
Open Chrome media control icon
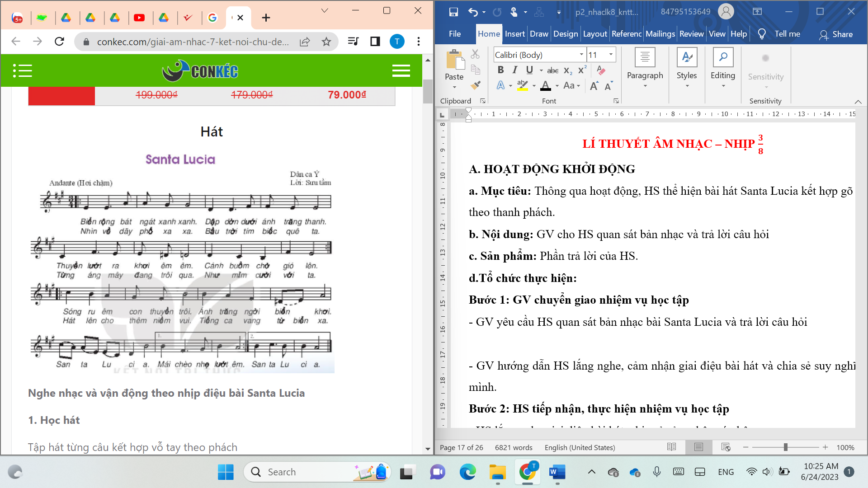(354, 42)
